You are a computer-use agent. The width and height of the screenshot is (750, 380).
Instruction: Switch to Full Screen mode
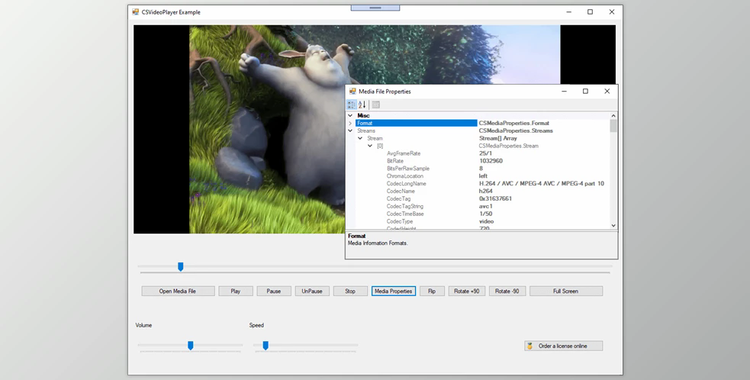566,291
